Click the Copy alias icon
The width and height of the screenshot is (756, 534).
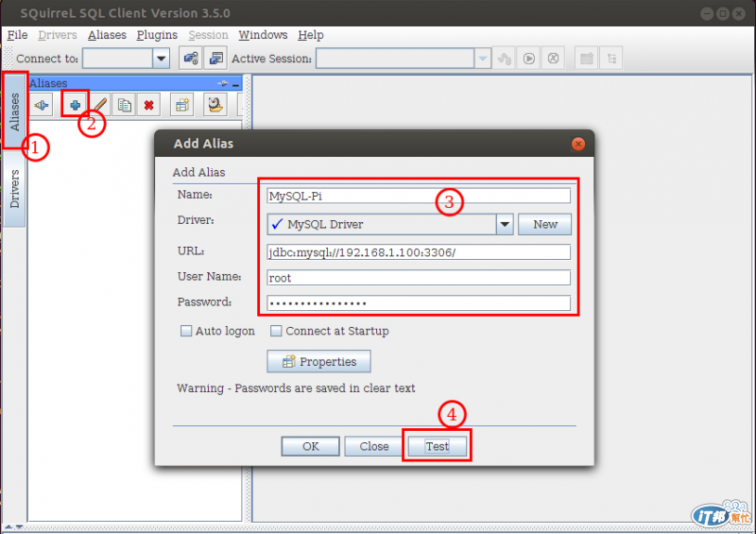(x=124, y=105)
